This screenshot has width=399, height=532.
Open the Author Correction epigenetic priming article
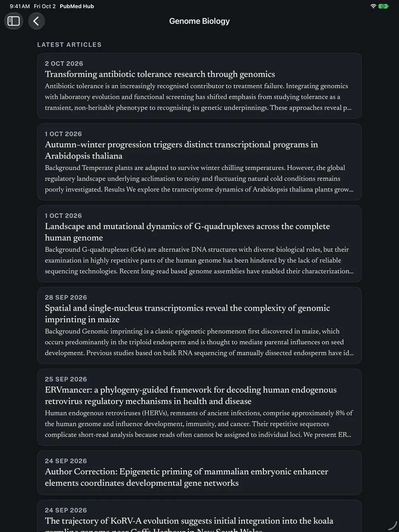tap(199, 473)
